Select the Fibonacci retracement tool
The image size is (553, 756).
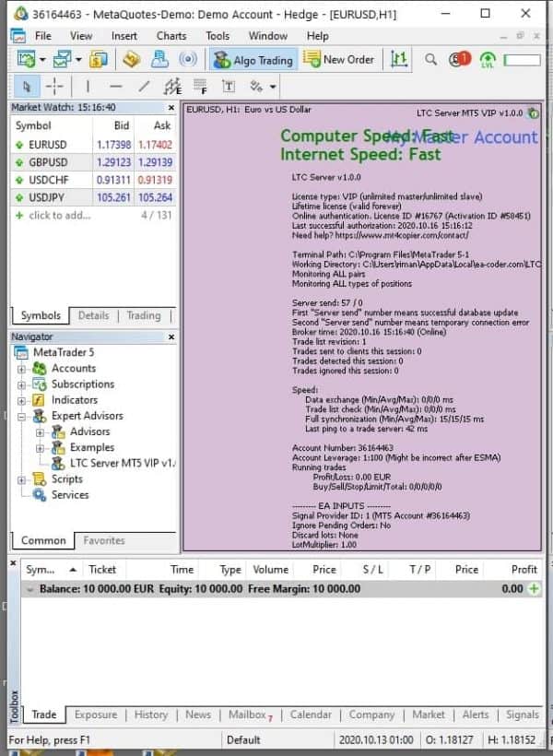pos(200,87)
